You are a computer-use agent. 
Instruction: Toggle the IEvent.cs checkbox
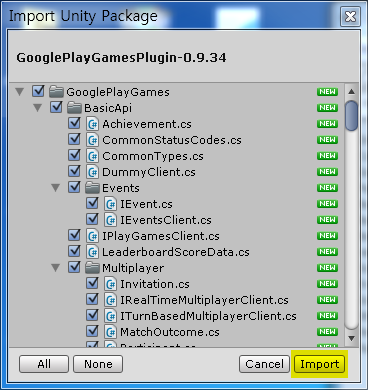tap(92, 203)
